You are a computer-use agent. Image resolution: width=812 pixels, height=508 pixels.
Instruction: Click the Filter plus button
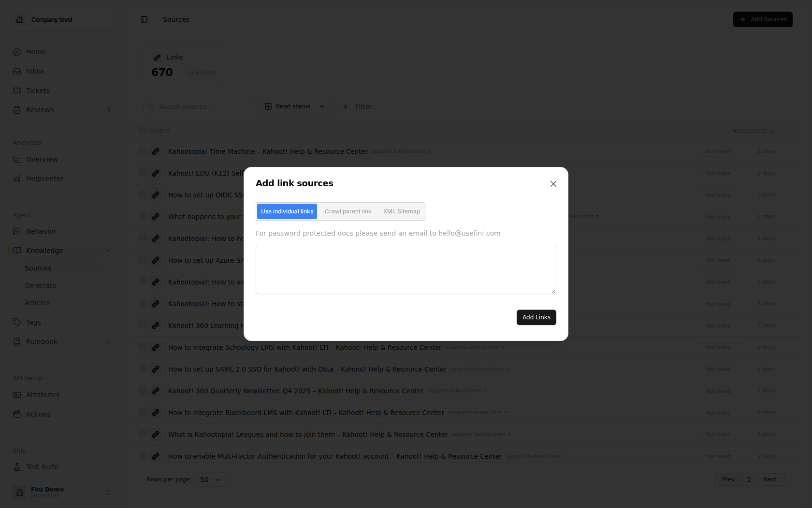(x=357, y=106)
